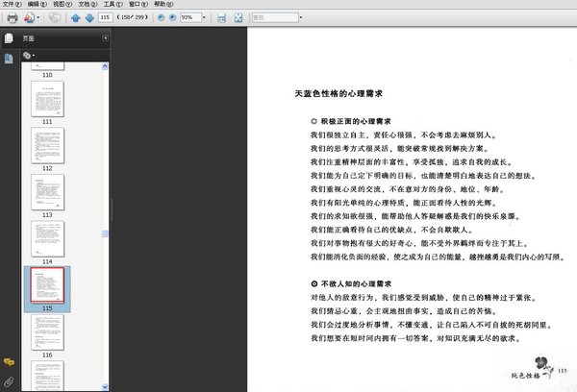This screenshot has width=577, height=392.
Task: Open the 编辑 (Edit) menu
Action: (38, 4)
